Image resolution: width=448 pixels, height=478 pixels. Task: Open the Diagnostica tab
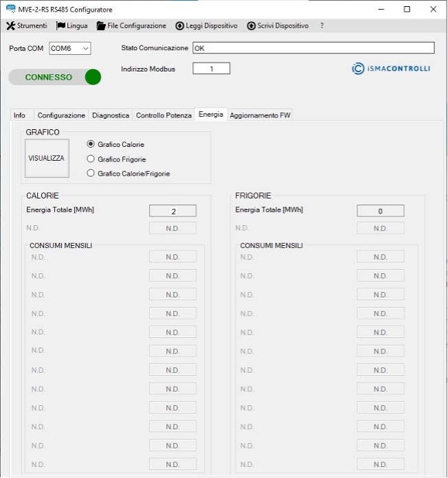[111, 115]
